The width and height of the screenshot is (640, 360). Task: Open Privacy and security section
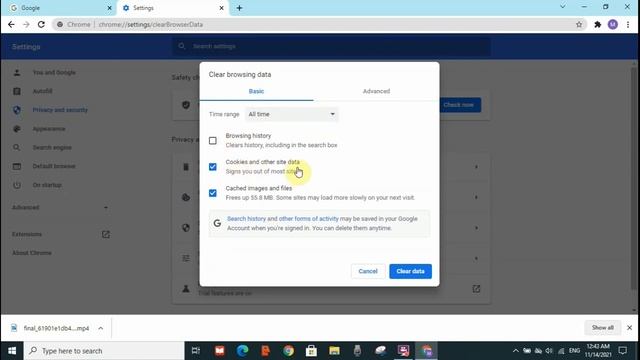(x=60, y=110)
